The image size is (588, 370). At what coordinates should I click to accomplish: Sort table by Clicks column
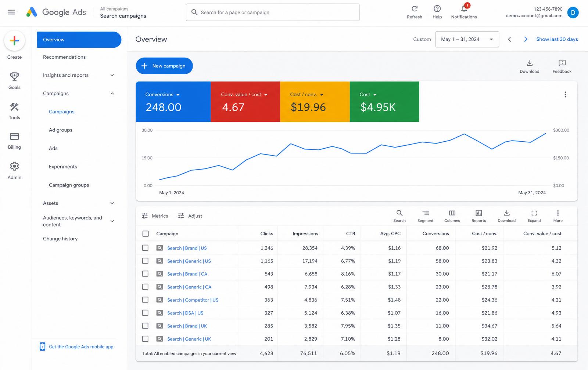(x=266, y=233)
